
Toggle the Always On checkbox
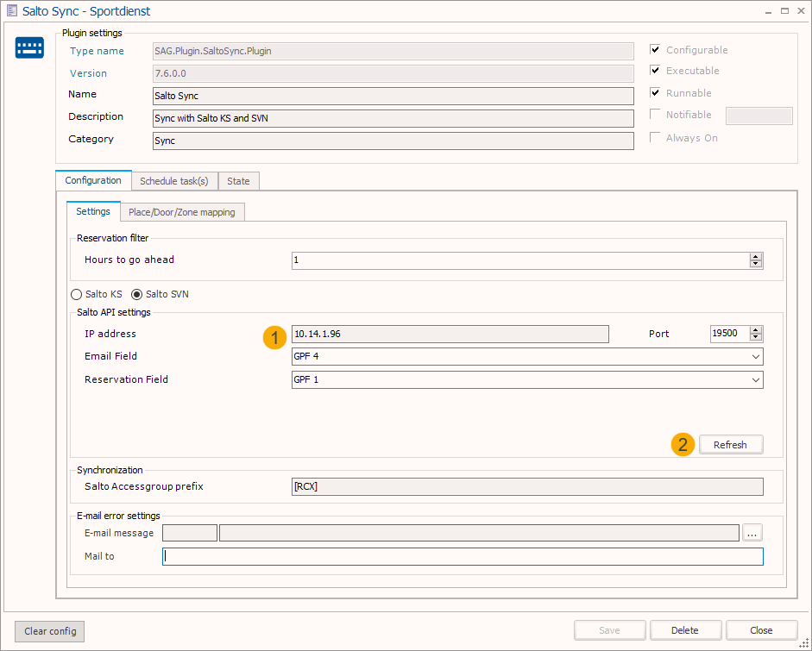[656, 138]
